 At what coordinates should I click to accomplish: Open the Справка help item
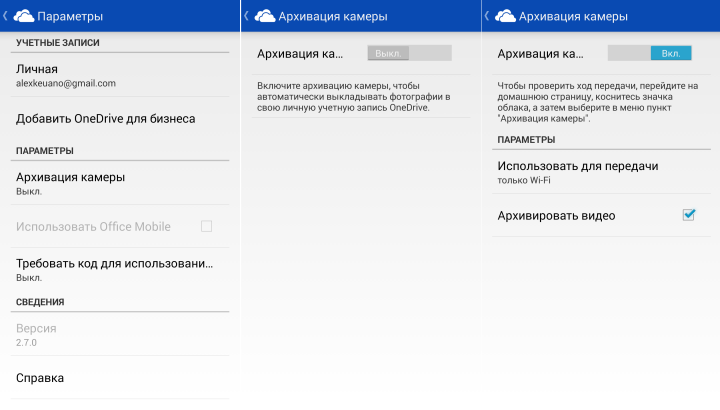pyautogui.click(x=40, y=378)
